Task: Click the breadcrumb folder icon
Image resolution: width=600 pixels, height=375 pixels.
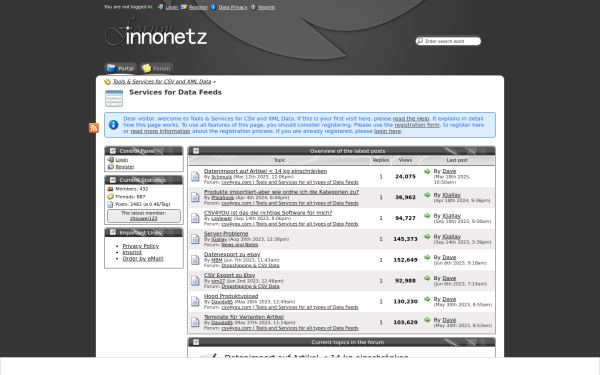Action: [x=107, y=82]
